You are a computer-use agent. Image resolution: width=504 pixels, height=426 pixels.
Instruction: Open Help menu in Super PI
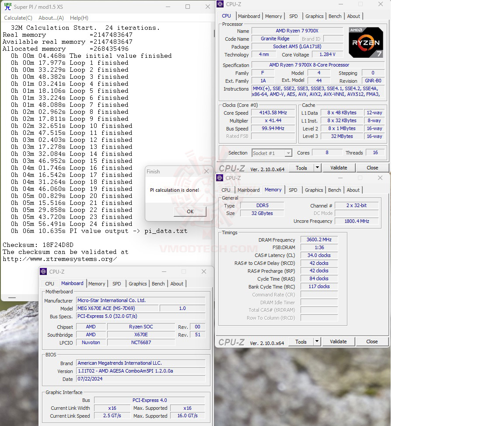(79, 18)
